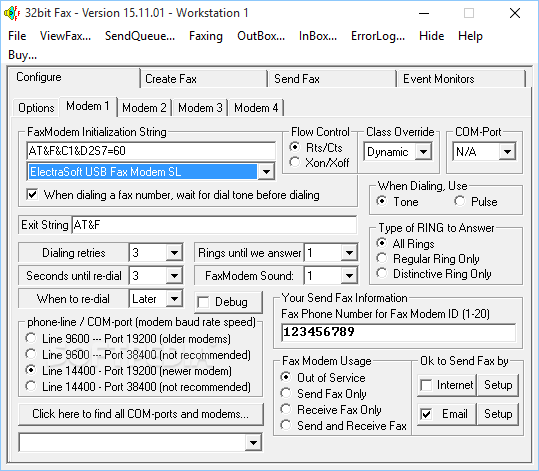Select All Rings answer type

click(x=381, y=243)
